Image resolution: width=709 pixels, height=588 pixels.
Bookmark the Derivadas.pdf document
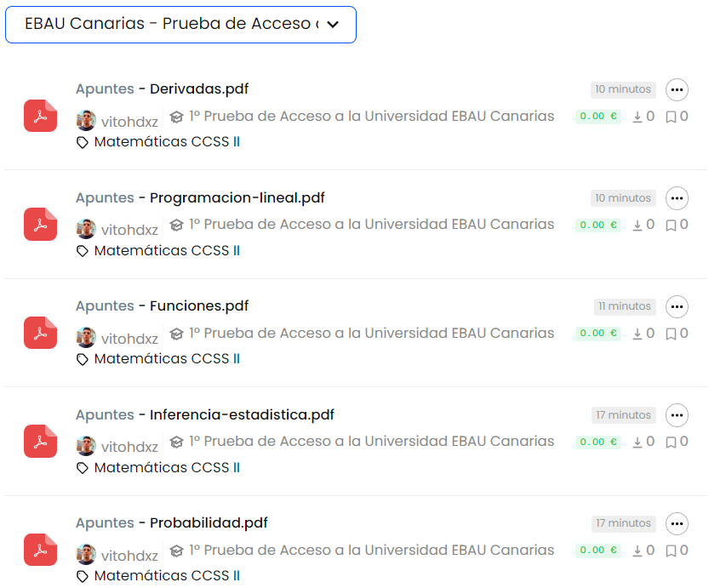point(672,116)
